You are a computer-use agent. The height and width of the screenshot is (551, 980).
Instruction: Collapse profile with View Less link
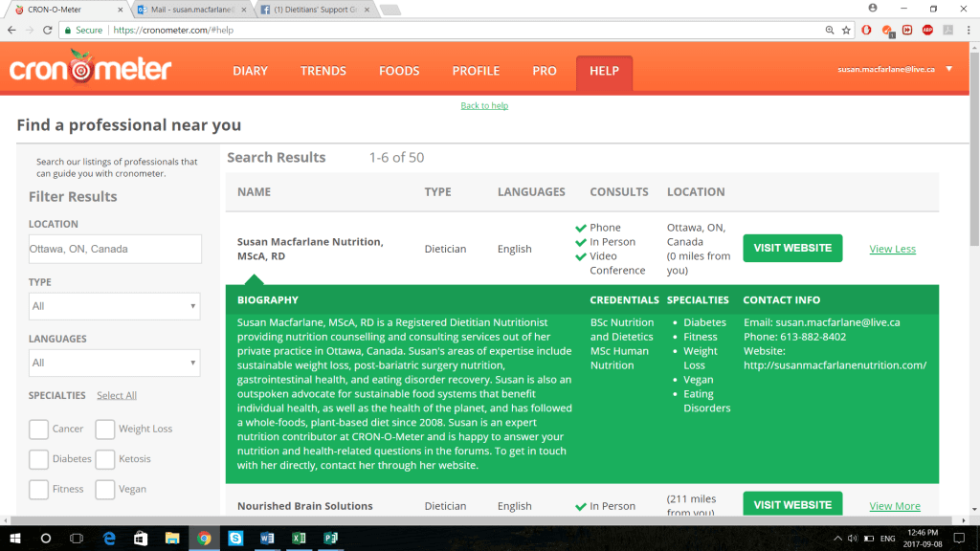(893, 249)
